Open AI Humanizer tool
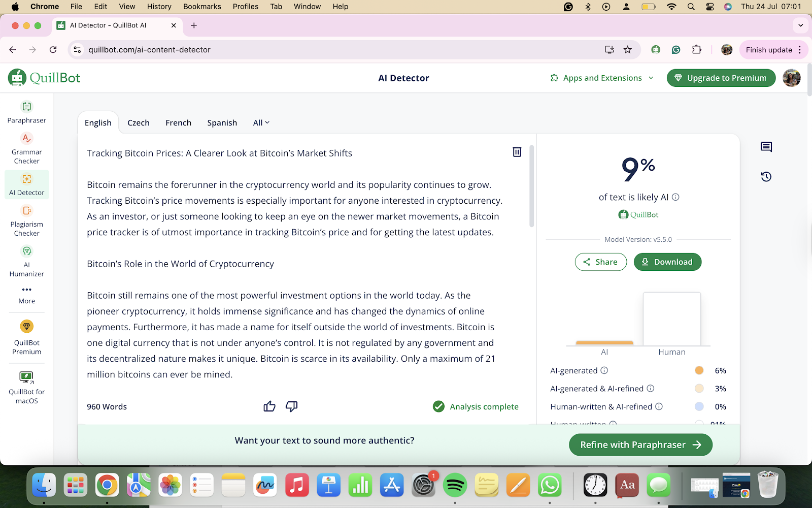 point(26,261)
